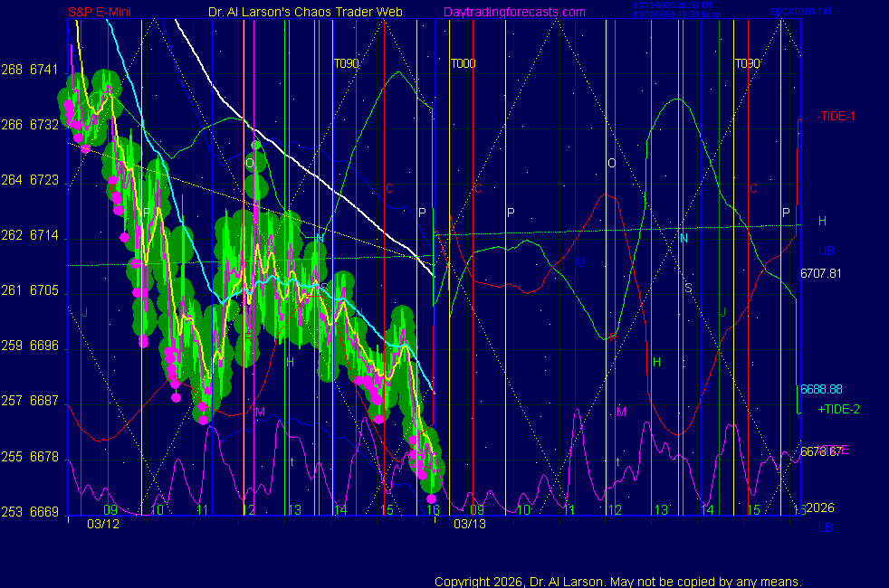Select the blue LB marker label
Image resolution: width=889 pixels, height=588 pixels.
[x=826, y=526]
